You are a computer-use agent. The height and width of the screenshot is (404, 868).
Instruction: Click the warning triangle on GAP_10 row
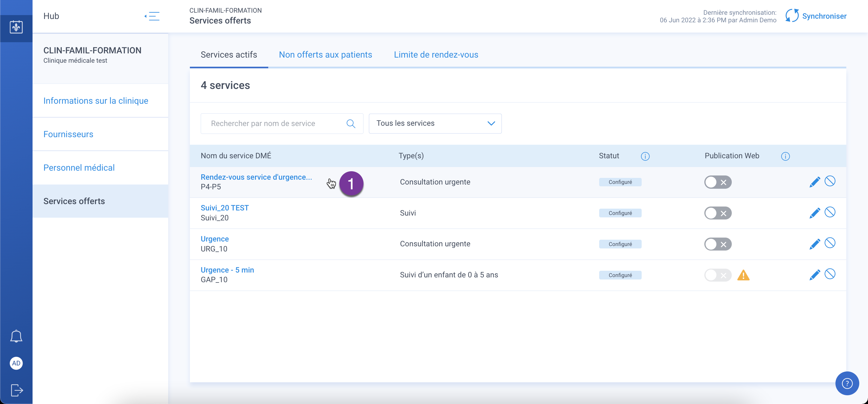(x=743, y=275)
